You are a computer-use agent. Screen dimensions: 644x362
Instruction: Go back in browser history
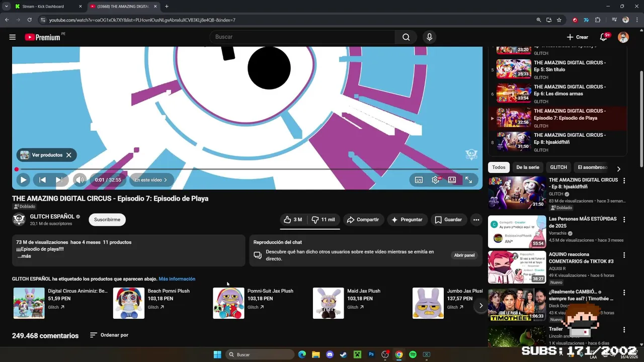click(7, 20)
